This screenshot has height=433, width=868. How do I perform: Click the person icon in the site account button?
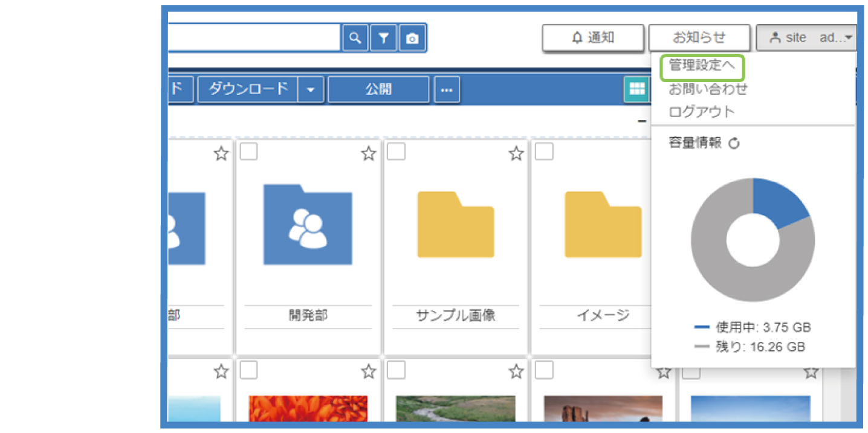coord(774,37)
